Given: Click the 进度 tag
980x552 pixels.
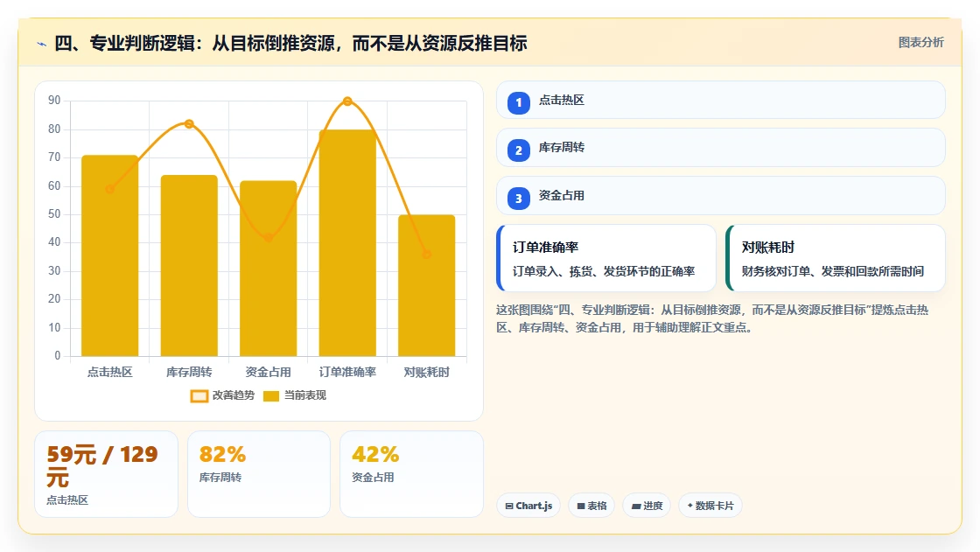Looking at the screenshot, I should coord(647,506).
